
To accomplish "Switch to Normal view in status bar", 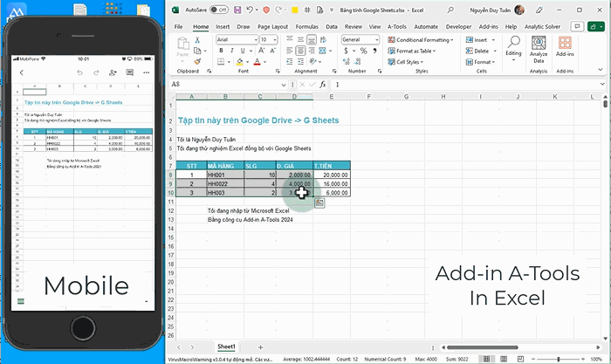I will [487, 359].
